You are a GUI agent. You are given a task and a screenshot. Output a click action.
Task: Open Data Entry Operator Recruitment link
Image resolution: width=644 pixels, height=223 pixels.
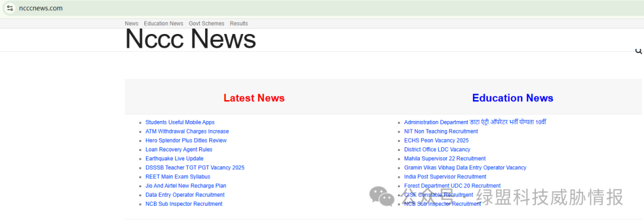[x=185, y=194]
